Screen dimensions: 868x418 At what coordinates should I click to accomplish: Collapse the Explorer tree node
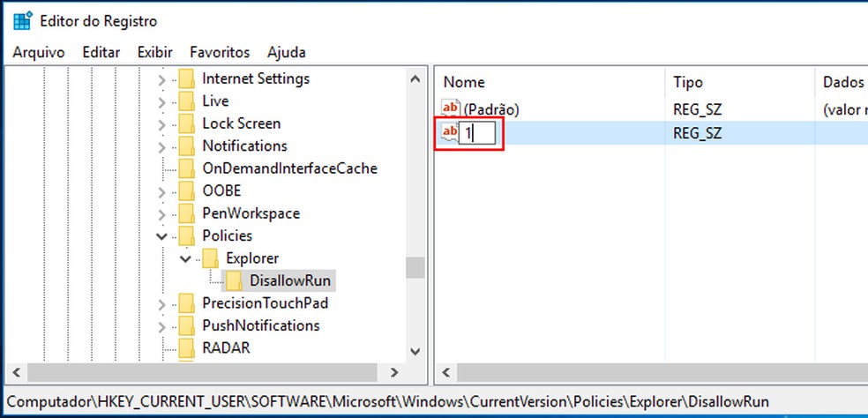click(x=184, y=258)
